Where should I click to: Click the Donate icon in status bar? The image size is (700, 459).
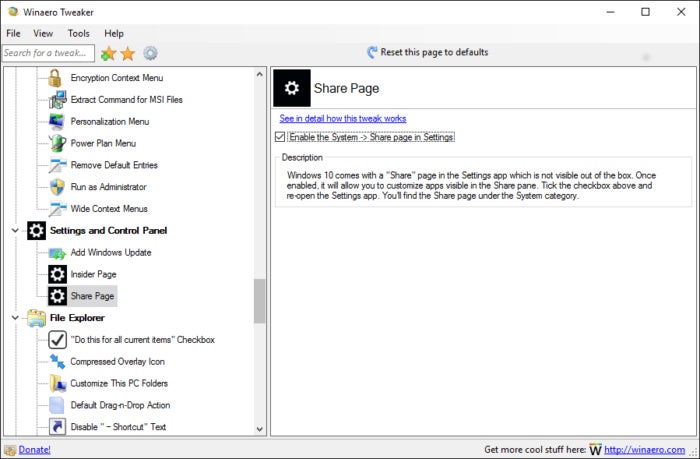tap(10, 450)
